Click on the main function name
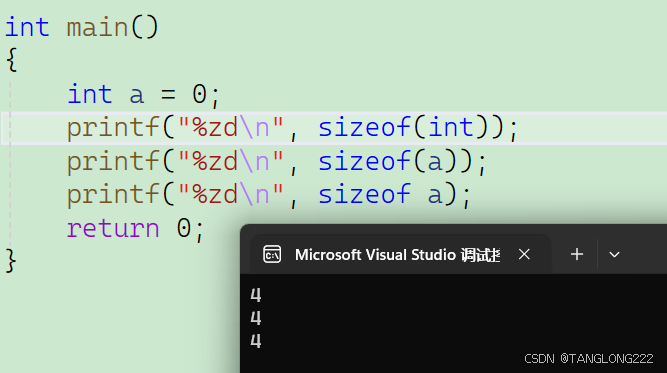Screen dimensions: 667x373 click(x=97, y=27)
